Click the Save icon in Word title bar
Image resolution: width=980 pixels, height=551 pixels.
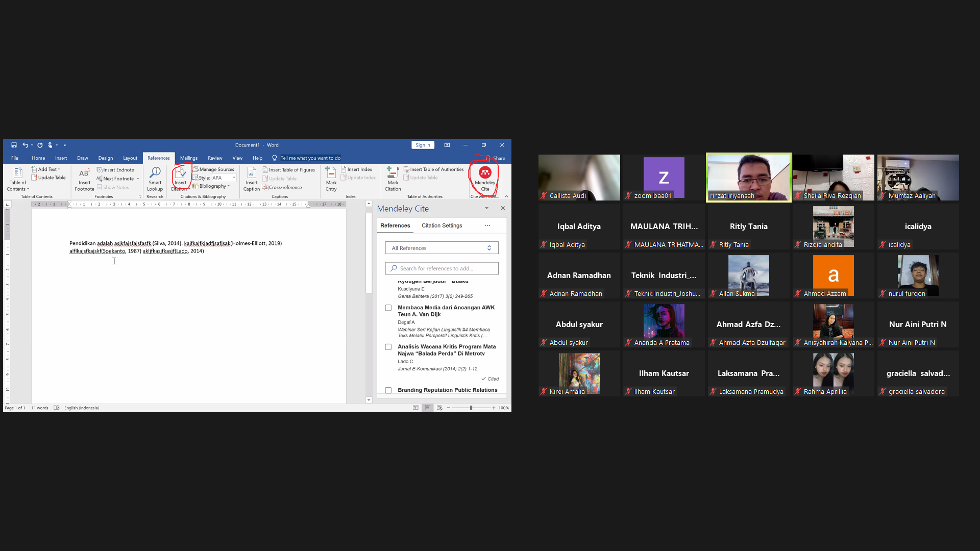pos(14,145)
